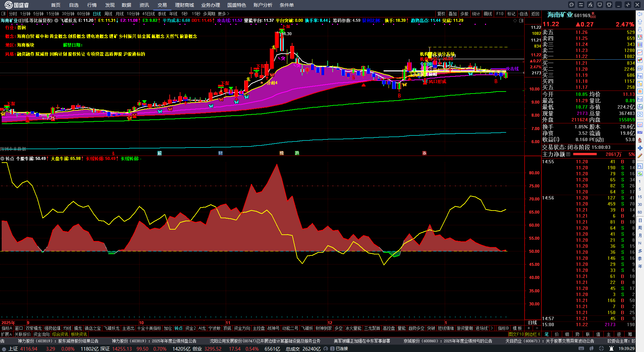Open the formula (fx) editor icon
The width and height of the screenshot is (644, 352).
click(590, 5)
